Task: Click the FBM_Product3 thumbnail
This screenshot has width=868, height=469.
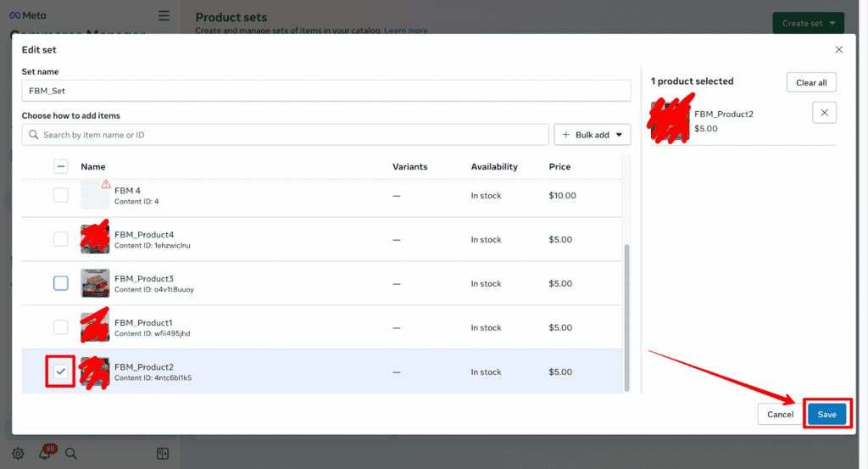Action: pos(95,283)
